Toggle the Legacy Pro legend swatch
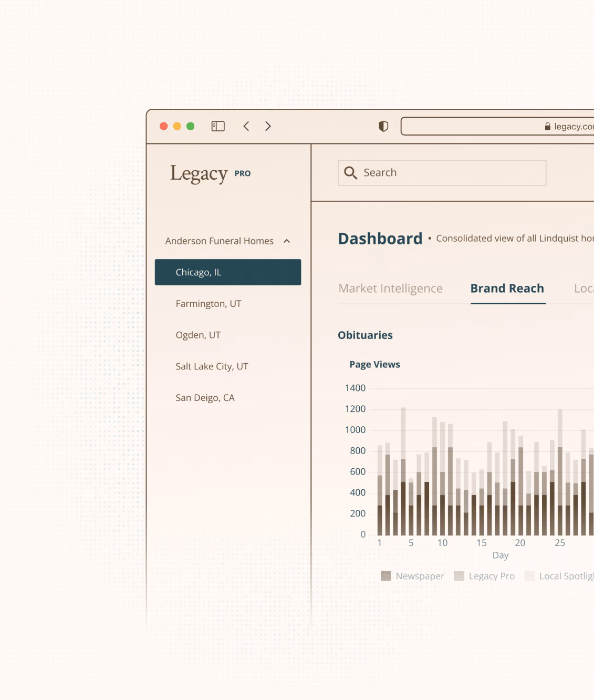Screen dimensions: 594x700 (459, 576)
